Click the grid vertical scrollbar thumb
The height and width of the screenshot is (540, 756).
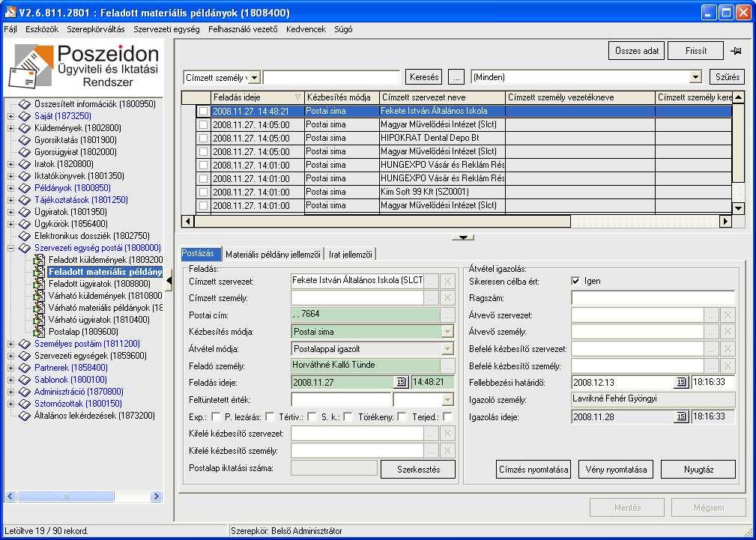[x=738, y=142]
